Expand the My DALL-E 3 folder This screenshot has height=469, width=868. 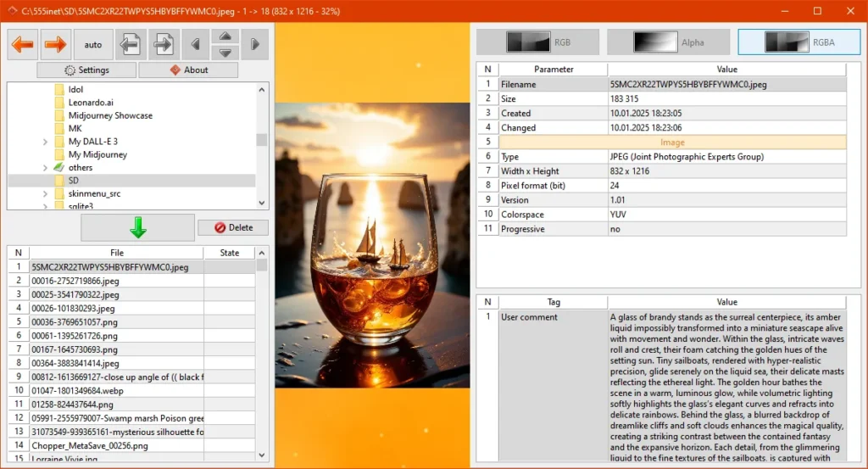(46, 142)
